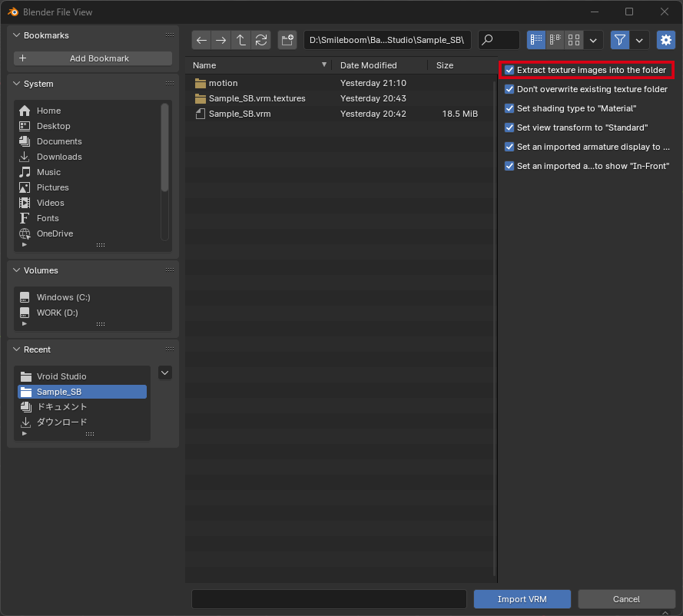Go back to the previous folder
683x616 pixels.
click(x=201, y=40)
